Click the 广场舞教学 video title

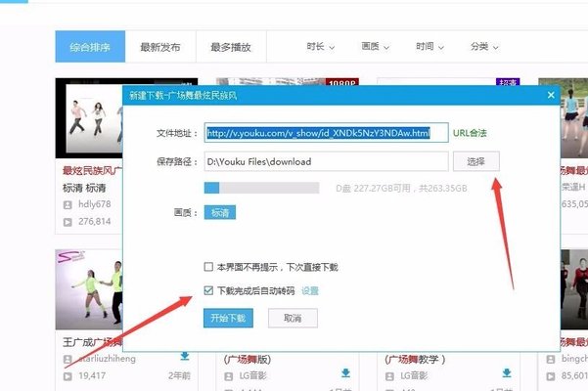[x=415, y=359]
